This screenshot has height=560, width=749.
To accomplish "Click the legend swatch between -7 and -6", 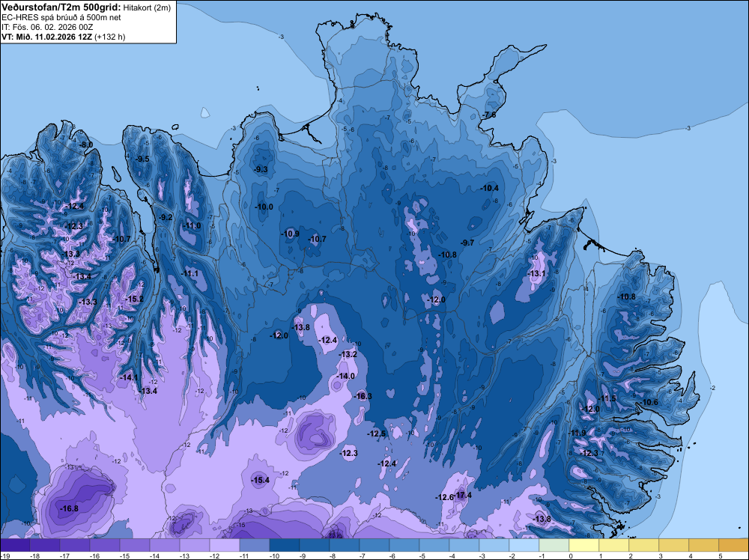I will (x=374, y=545).
